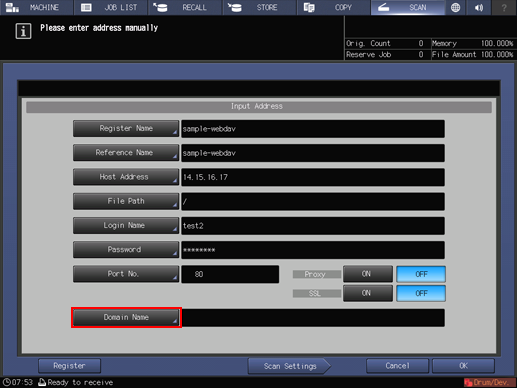The width and height of the screenshot is (517, 388).
Task: Click the Port No. value field
Action: pos(230,274)
